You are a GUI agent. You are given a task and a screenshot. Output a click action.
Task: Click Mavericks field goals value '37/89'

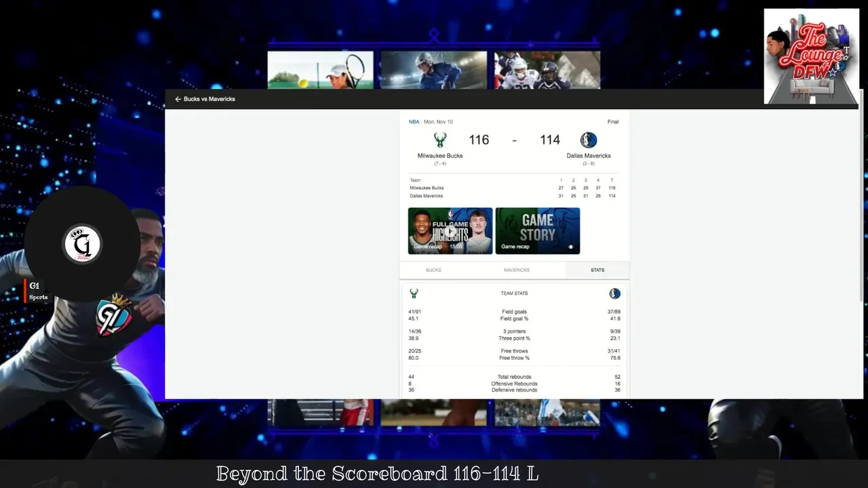[x=614, y=312]
